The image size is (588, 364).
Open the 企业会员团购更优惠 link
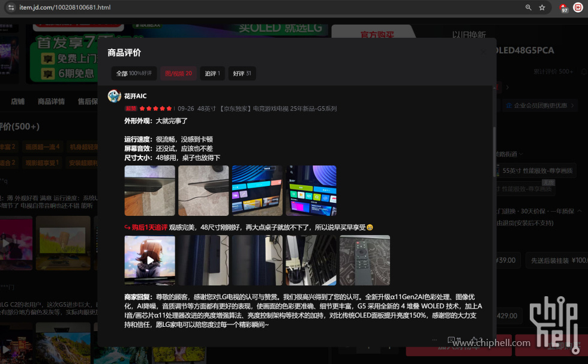tap(540, 106)
